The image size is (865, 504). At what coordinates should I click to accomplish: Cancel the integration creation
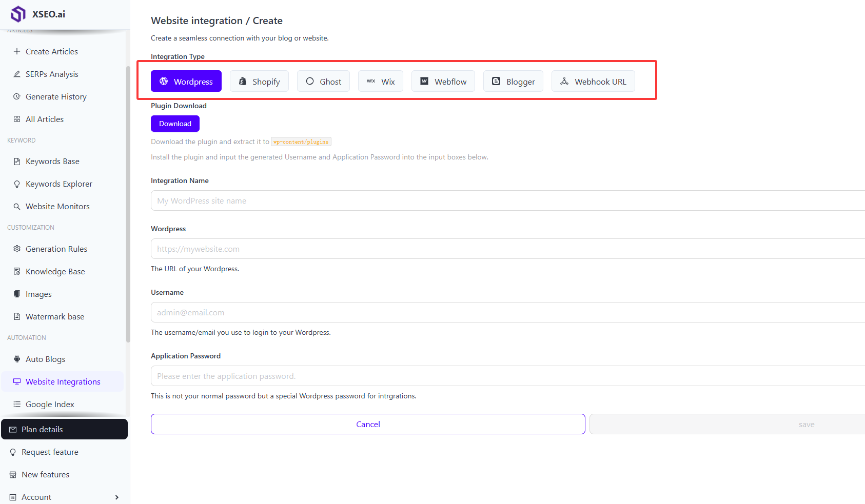click(x=368, y=424)
